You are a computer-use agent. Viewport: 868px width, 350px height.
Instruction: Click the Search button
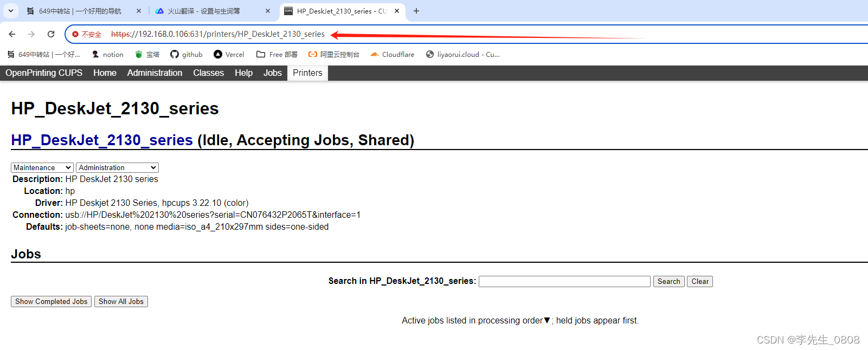(x=668, y=282)
